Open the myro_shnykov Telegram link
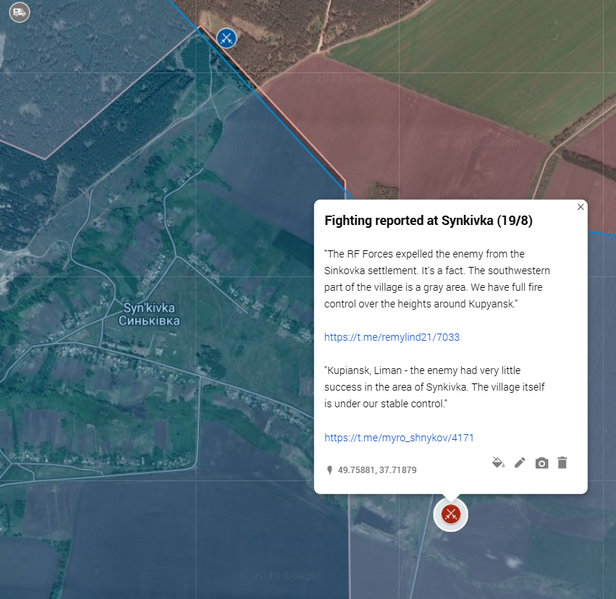The image size is (616, 599). click(398, 437)
